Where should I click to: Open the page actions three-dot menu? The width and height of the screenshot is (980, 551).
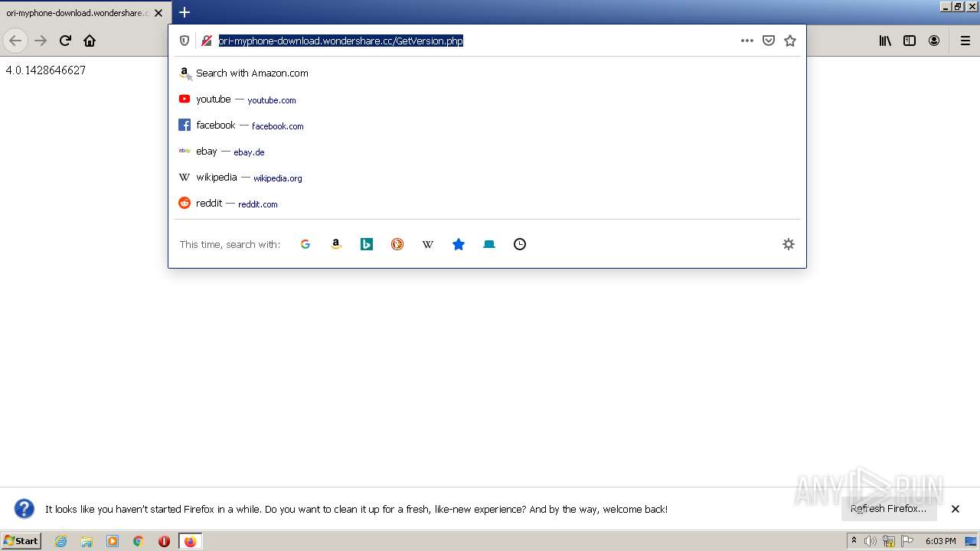[747, 41]
